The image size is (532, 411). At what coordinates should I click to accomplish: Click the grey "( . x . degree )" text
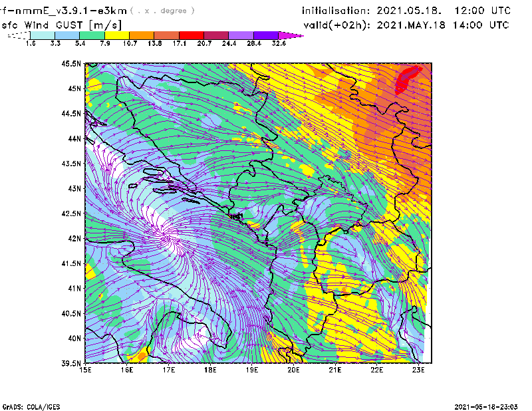pos(162,11)
